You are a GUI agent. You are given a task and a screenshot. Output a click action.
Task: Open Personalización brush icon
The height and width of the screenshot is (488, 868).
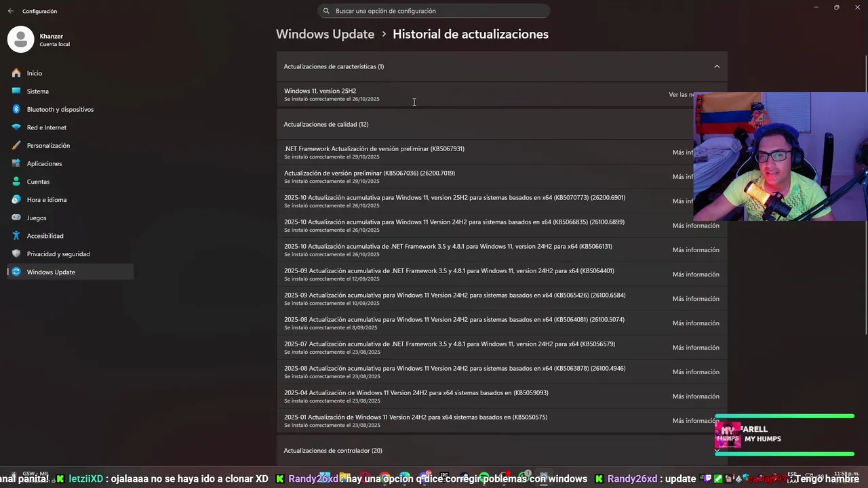tap(16, 145)
